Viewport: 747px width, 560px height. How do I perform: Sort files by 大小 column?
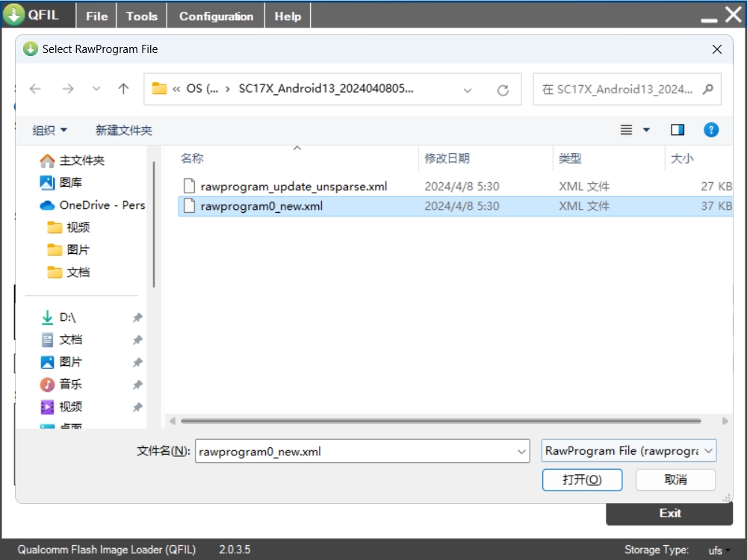(x=682, y=158)
